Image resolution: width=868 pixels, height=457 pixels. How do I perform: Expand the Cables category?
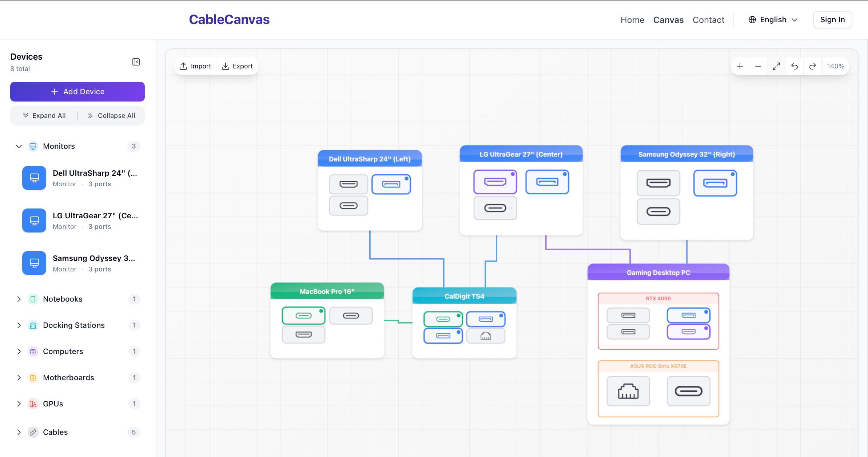coord(19,432)
